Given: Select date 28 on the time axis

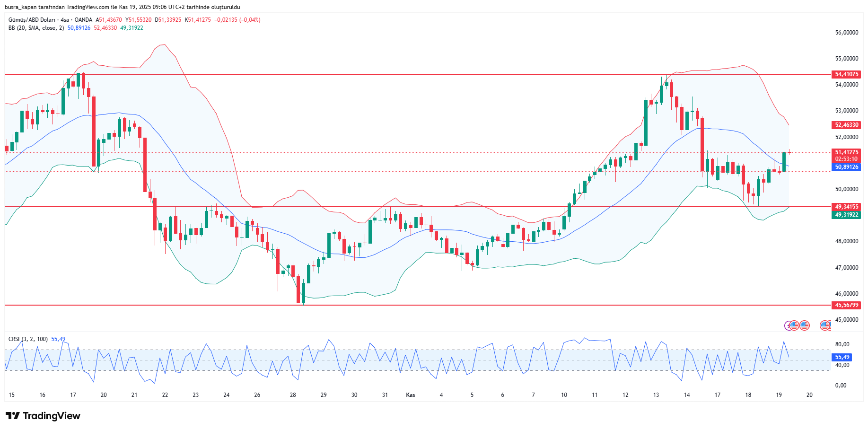Looking at the screenshot, I should [x=293, y=395].
